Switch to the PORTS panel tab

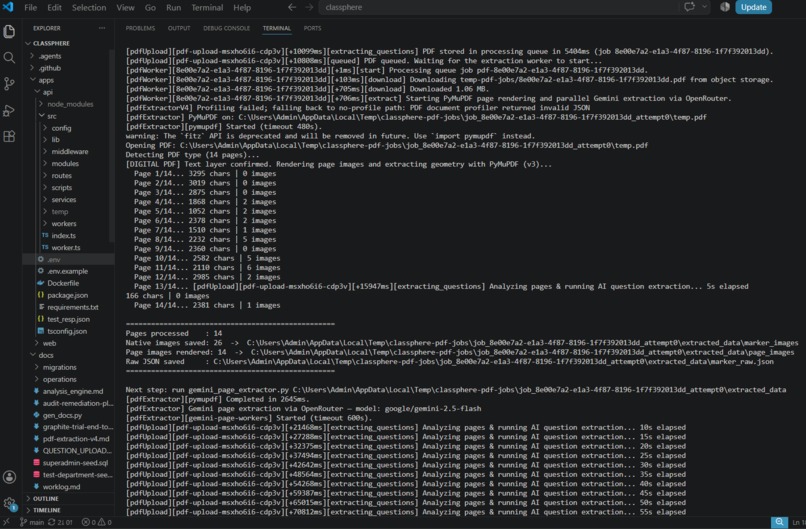pyautogui.click(x=312, y=28)
